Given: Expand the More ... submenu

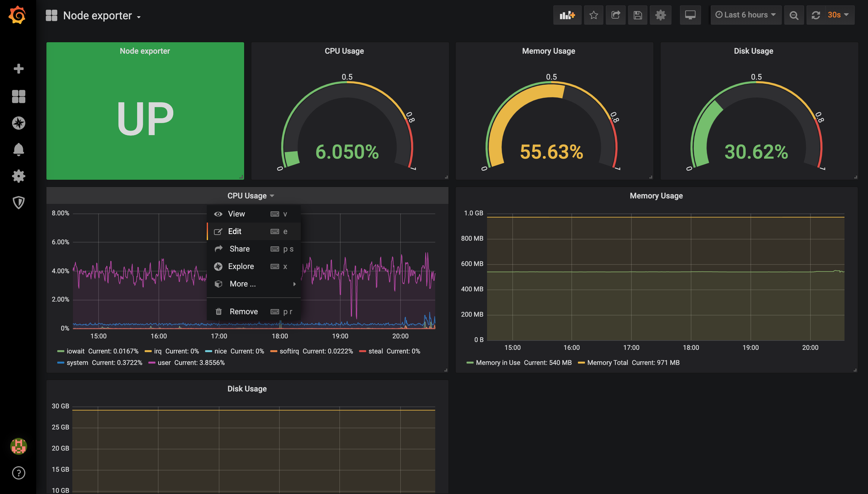Looking at the screenshot, I should tap(254, 283).
